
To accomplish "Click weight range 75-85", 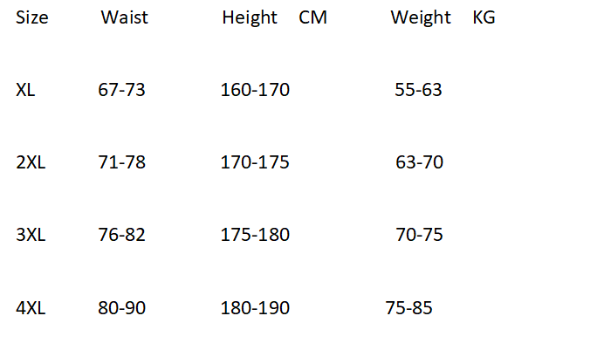I will point(409,308).
